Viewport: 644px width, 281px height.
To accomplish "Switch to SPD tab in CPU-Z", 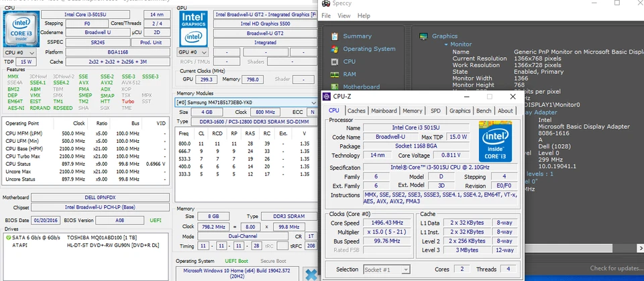I will coord(435,111).
